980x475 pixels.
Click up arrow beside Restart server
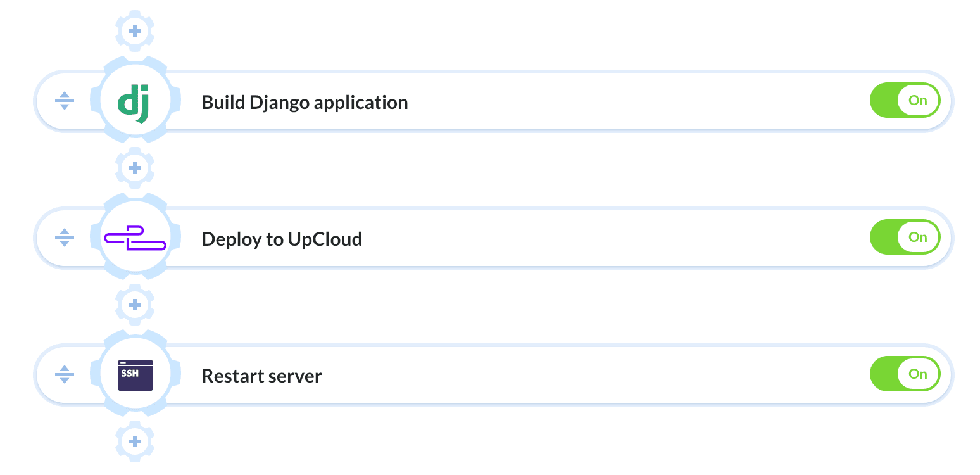(x=64, y=369)
